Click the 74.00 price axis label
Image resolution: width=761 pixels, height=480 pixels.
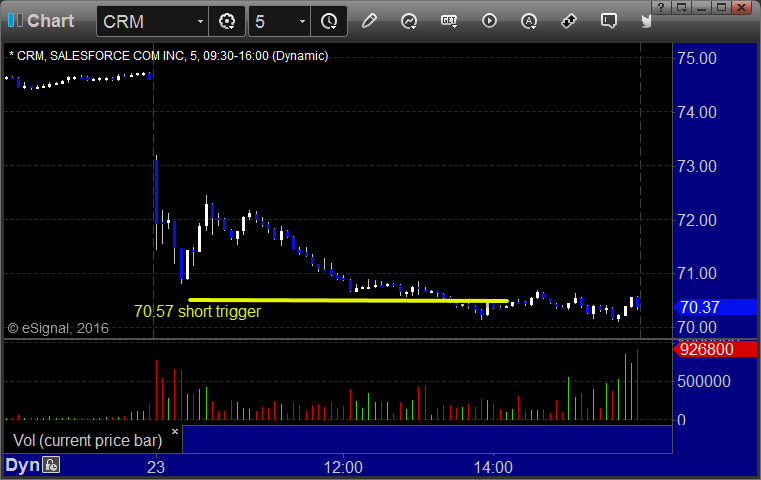tap(697, 112)
